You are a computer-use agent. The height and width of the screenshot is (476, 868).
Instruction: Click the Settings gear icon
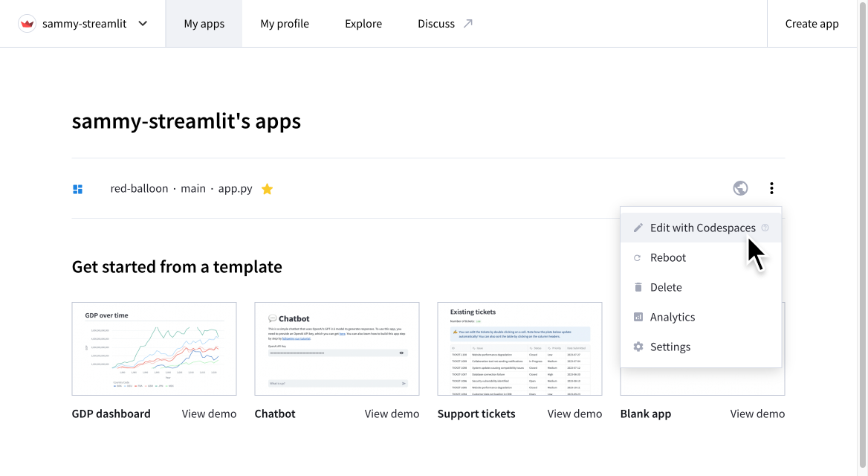[x=638, y=347]
